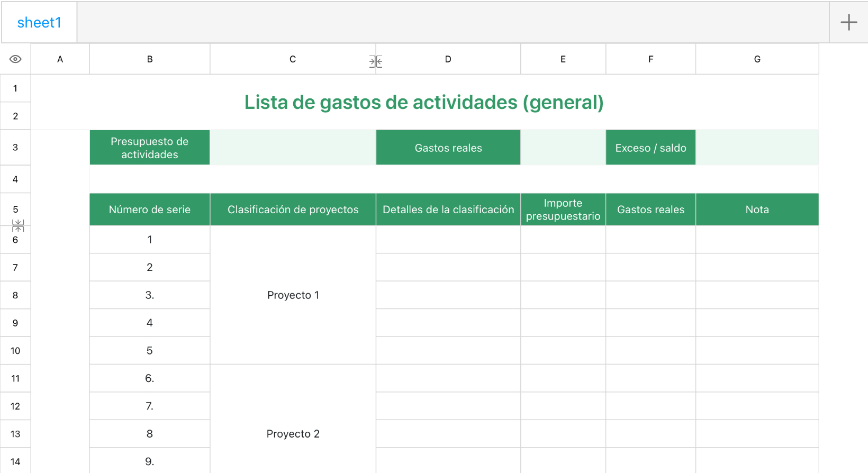868x473 pixels.
Task: Click the row resize handle between rows 5 and 6
Action: click(18, 226)
